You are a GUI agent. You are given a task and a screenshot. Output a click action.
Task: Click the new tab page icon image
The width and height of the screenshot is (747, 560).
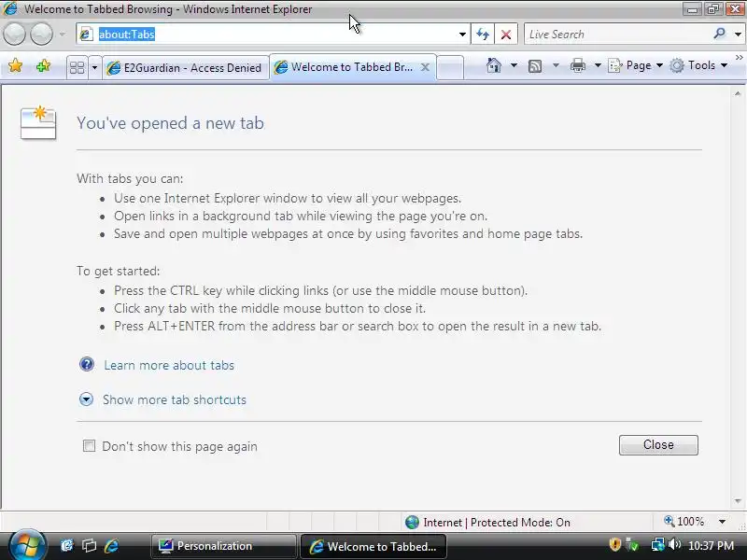38,122
